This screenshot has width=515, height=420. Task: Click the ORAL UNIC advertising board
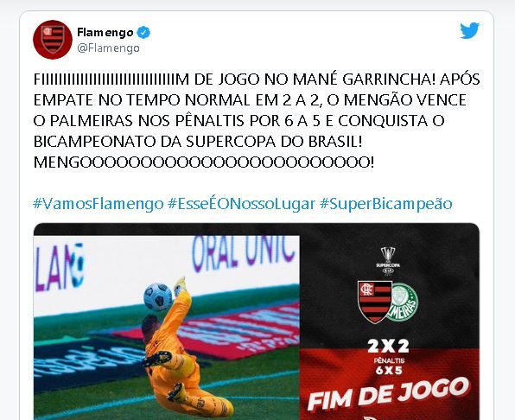(243, 251)
